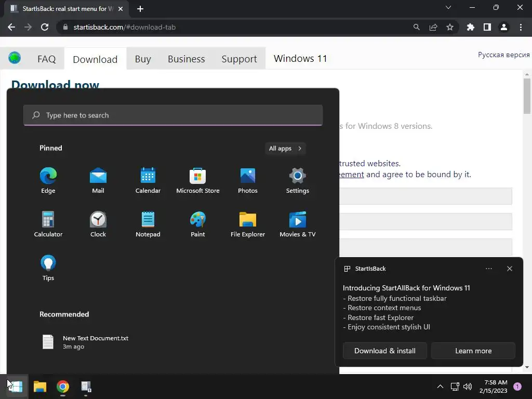The width and height of the screenshot is (532, 399).
Task: Open Notepad from pinned apps
Action: pyautogui.click(x=148, y=224)
